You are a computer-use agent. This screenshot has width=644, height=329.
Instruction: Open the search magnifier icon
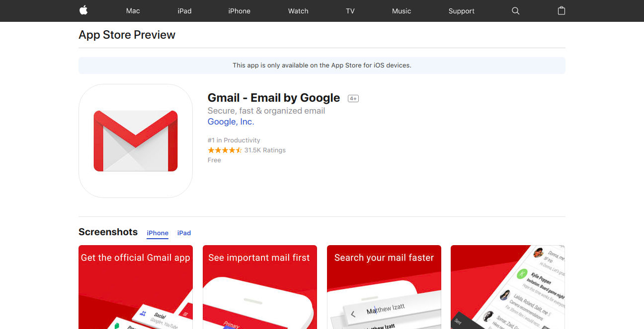[515, 11]
